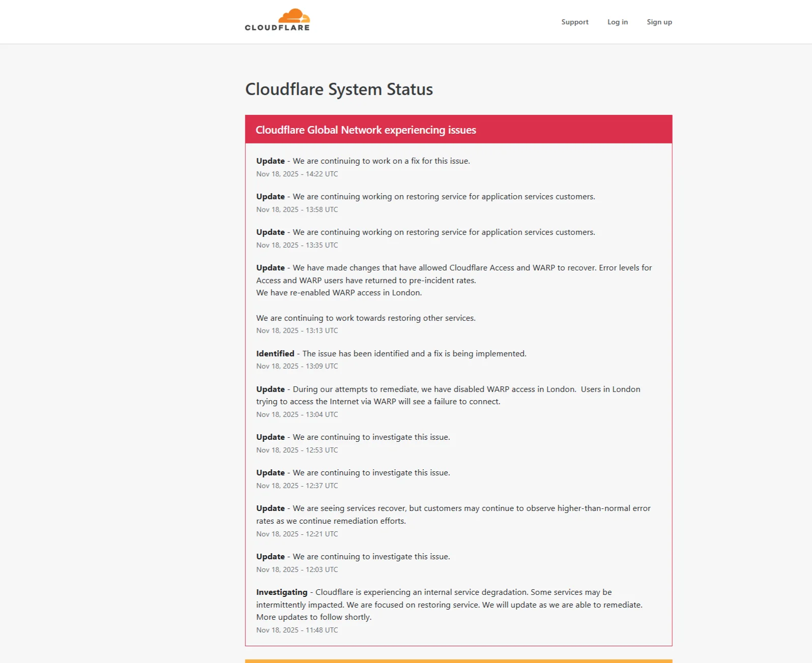The height and width of the screenshot is (663, 812).
Task: Click the text about a fix being implemented
Action: [415, 354]
